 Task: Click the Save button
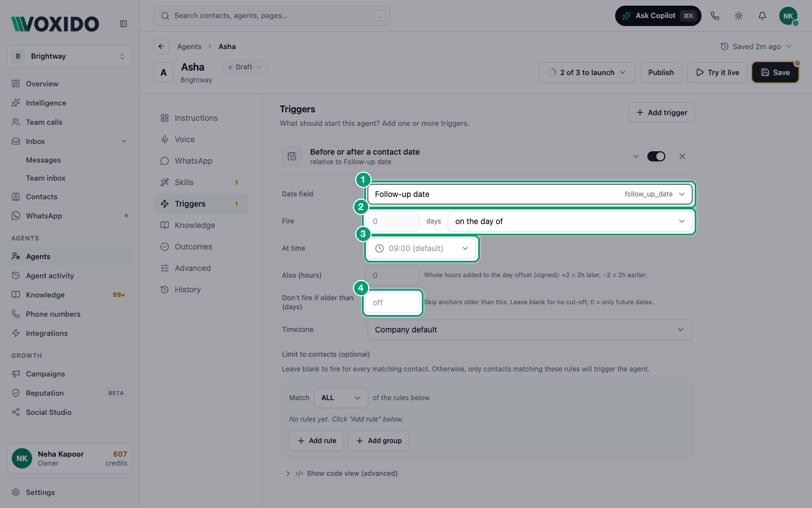[775, 72]
